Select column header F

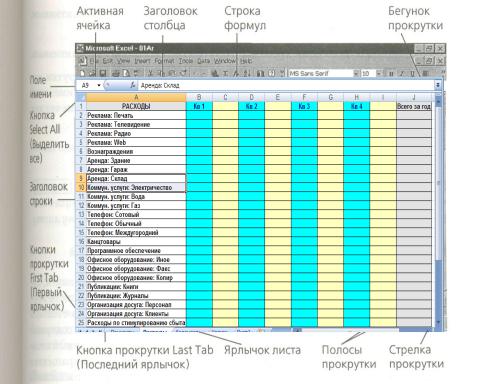pyautogui.click(x=304, y=97)
